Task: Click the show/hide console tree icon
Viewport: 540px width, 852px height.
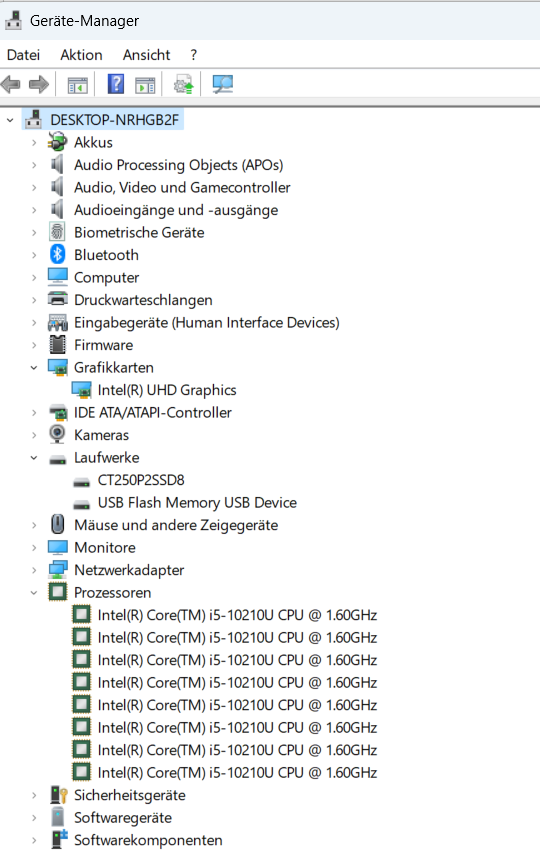Action: tap(78, 85)
